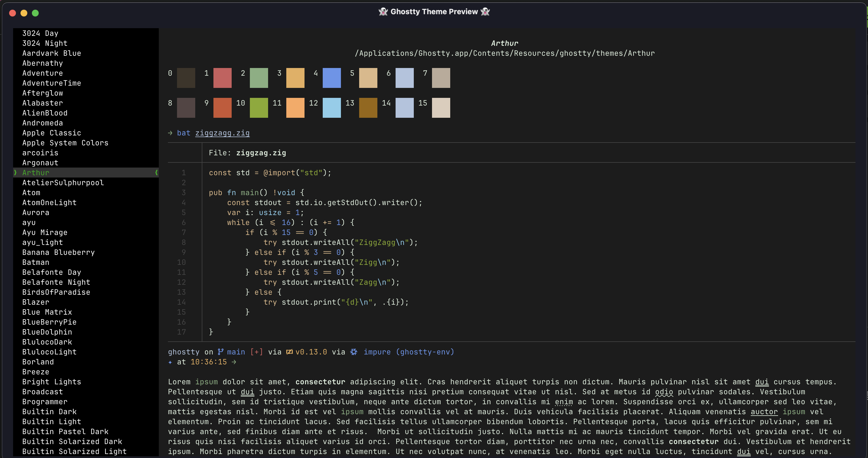This screenshot has height=458, width=868.
Task: Switch to the AtelierSulphurpool theme
Action: [x=63, y=183]
